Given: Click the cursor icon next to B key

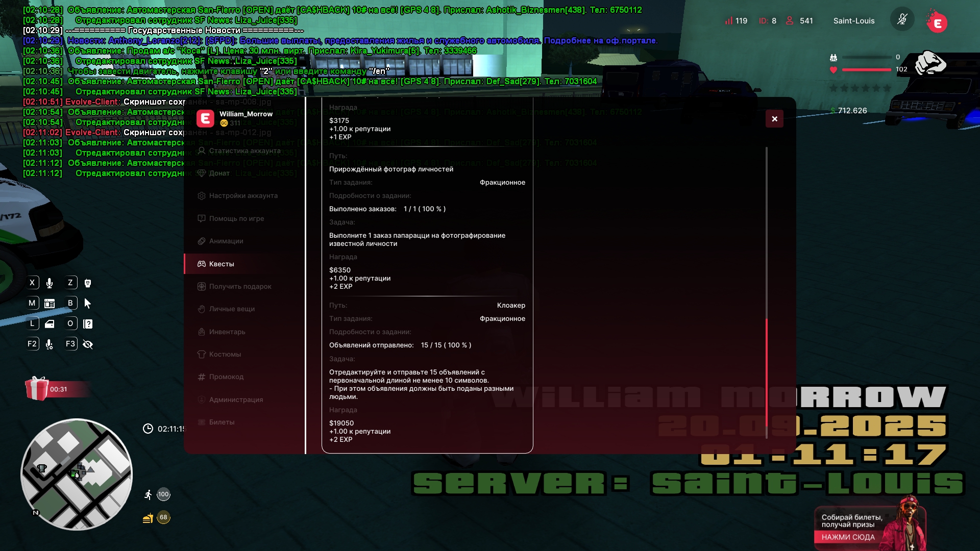Looking at the screenshot, I should (88, 304).
